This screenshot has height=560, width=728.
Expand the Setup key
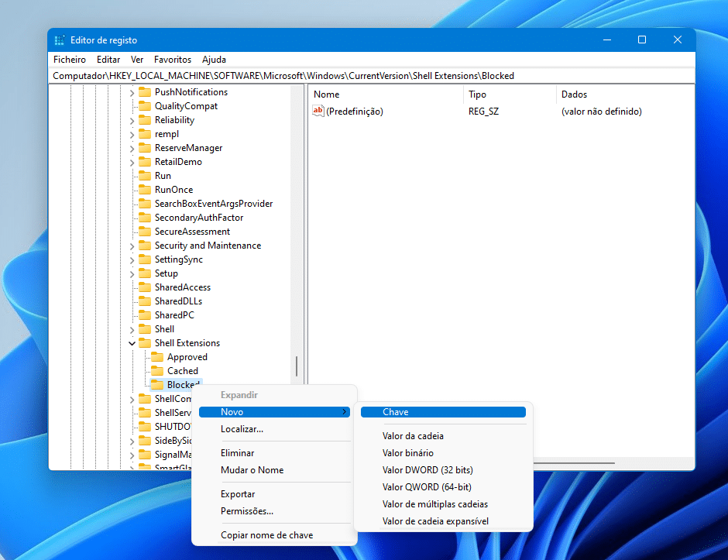pyautogui.click(x=132, y=274)
